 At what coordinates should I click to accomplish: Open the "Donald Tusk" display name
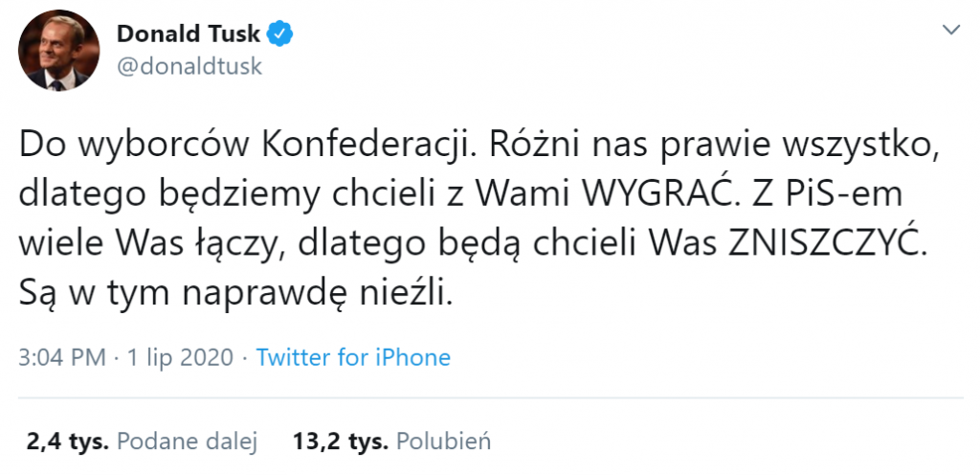189,34
